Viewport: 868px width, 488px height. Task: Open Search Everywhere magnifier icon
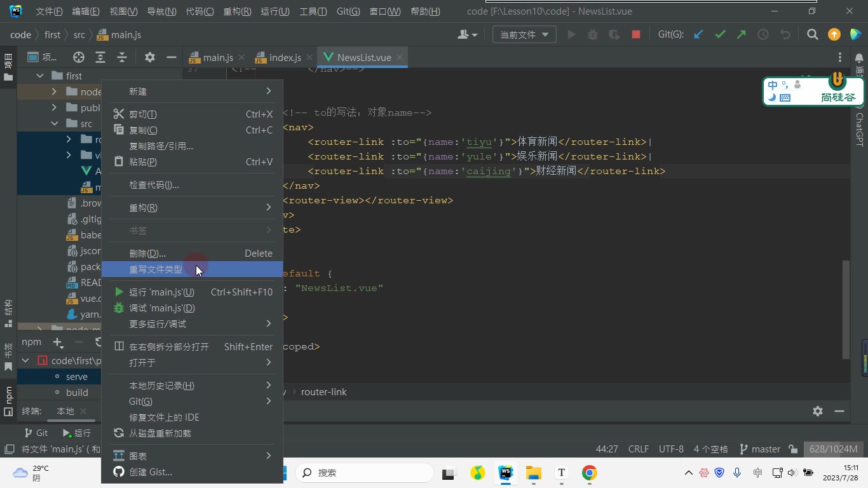point(812,35)
